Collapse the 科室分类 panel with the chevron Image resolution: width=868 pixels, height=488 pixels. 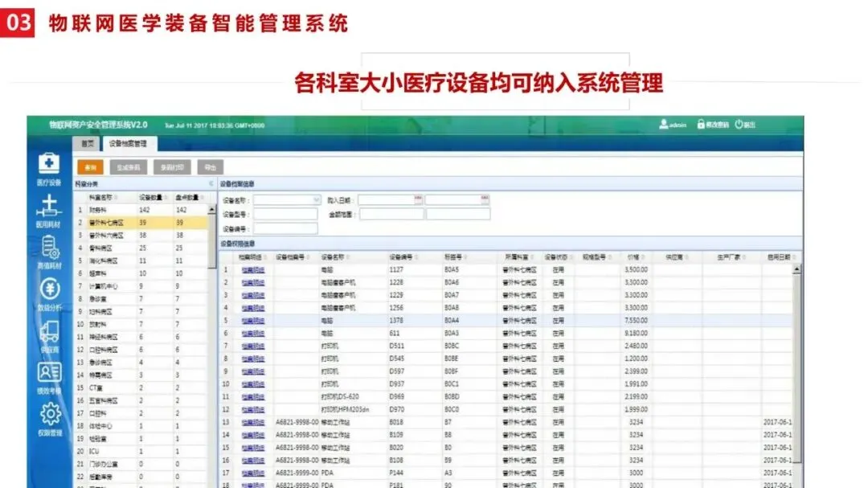click(211, 184)
